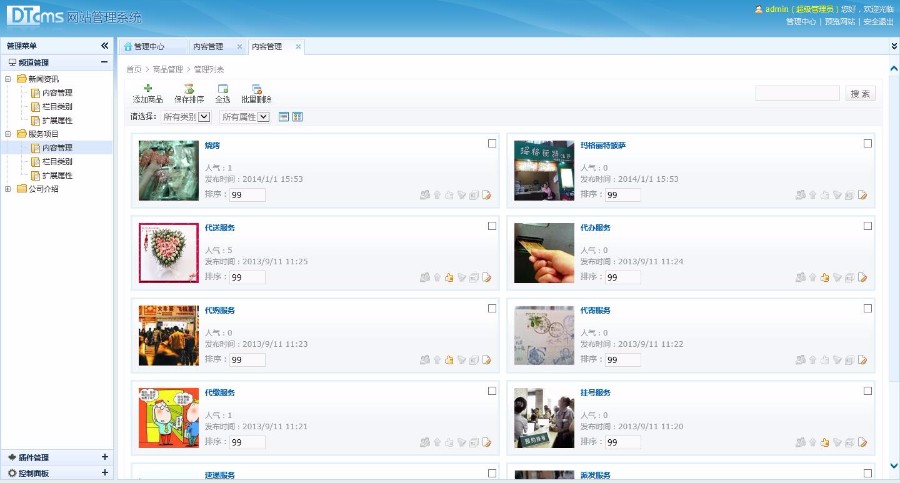Click the 预览网站 preview site link
The width and height of the screenshot is (900, 483).
[840, 21]
